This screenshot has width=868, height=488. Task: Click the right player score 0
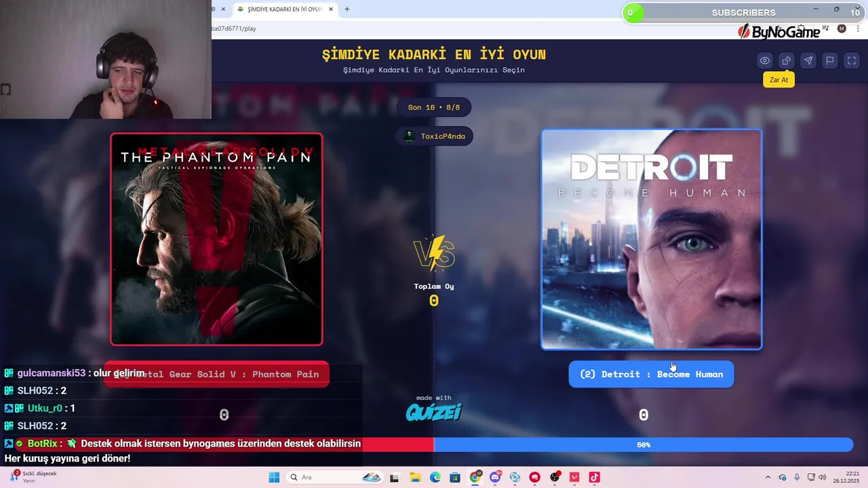pos(644,415)
